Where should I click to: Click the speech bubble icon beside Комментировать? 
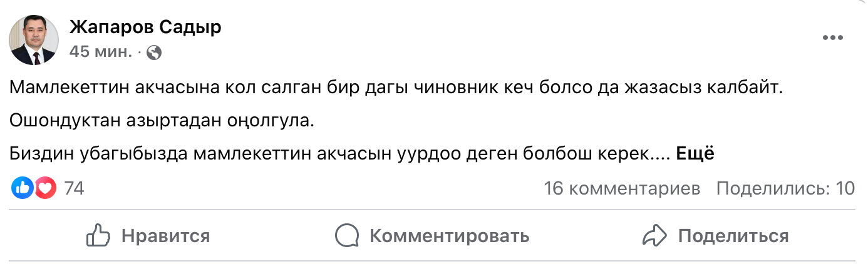tap(346, 236)
